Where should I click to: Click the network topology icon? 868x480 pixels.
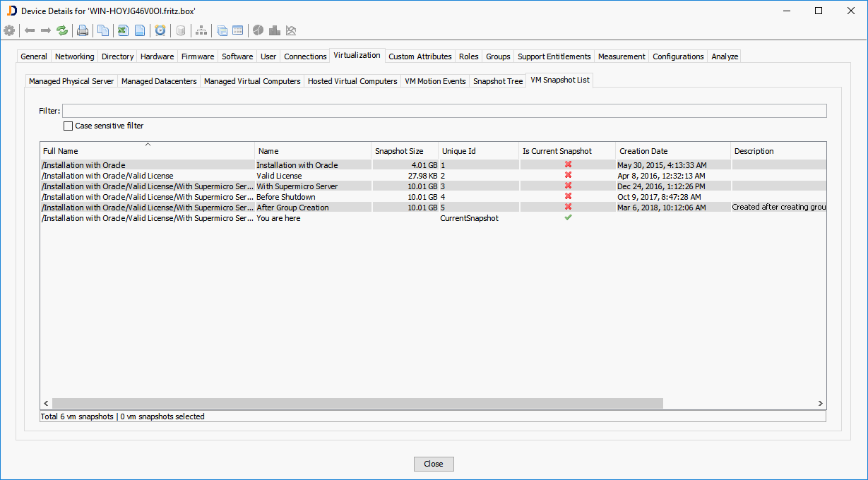tap(201, 30)
